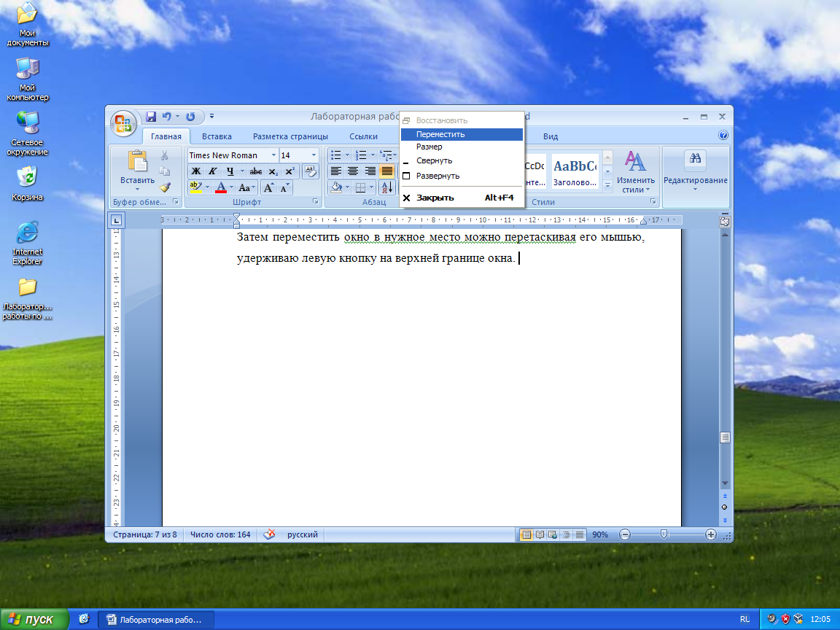
Task: Select browse object button on the scrollbar
Action: (725, 507)
